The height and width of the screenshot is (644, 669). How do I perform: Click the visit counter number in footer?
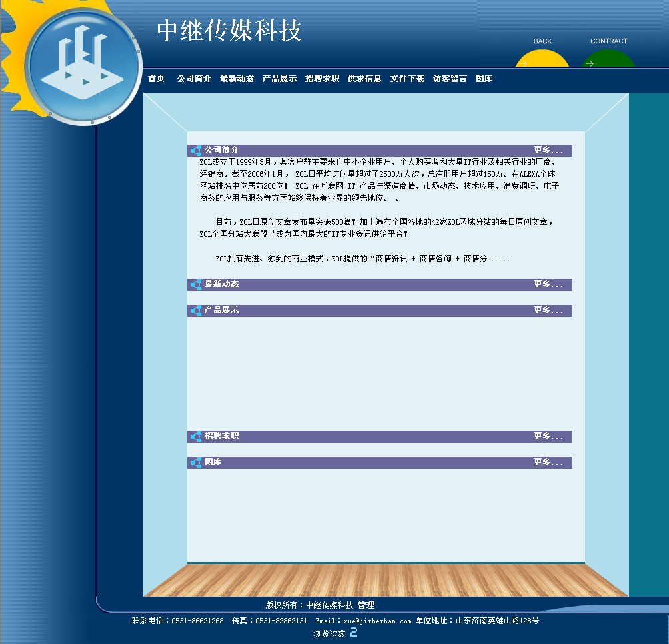point(354,633)
